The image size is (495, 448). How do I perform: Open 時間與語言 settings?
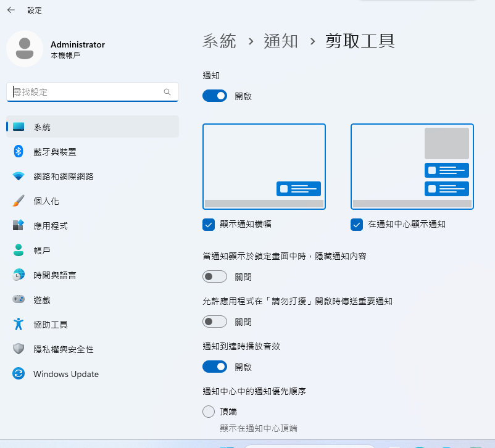pyautogui.click(x=93, y=275)
